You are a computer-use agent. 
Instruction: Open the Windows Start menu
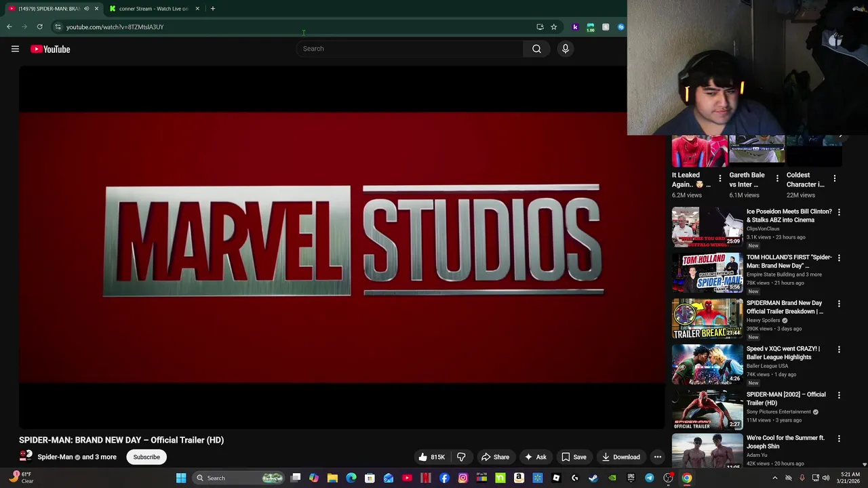click(x=181, y=478)
